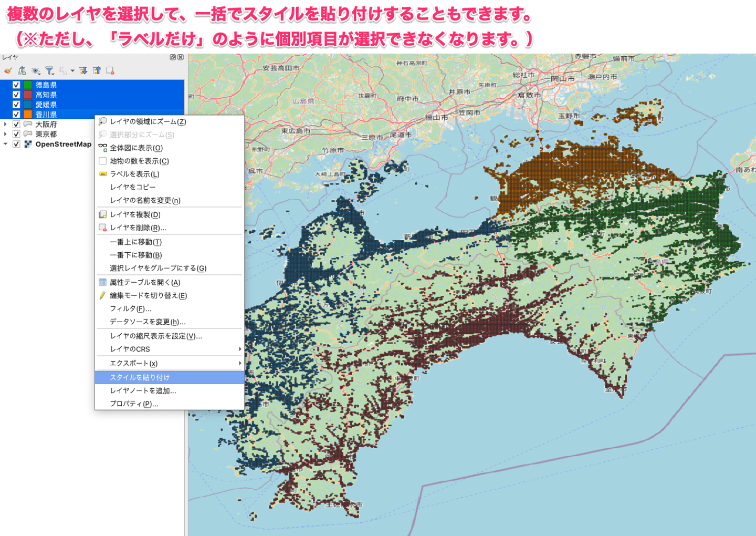Click the expand all layers icon
The width and height of the screenshot is (756, 536).
coord(83,70)
